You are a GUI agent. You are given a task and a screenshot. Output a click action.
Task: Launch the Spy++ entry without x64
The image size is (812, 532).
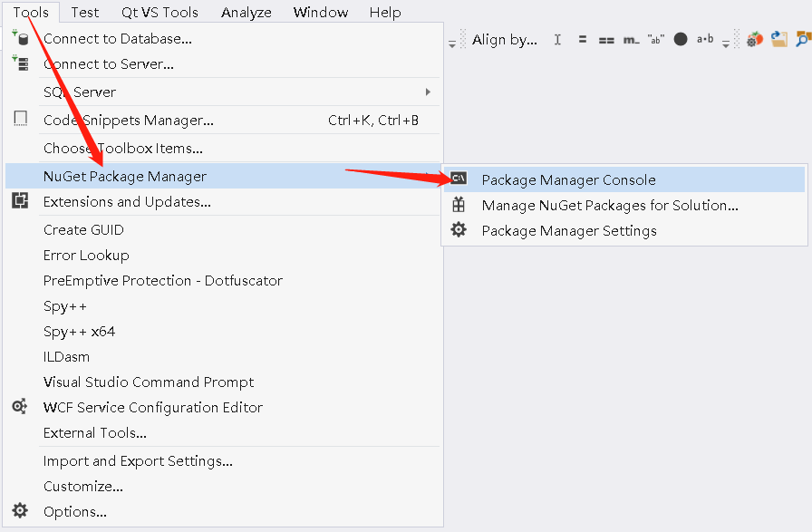223,305
